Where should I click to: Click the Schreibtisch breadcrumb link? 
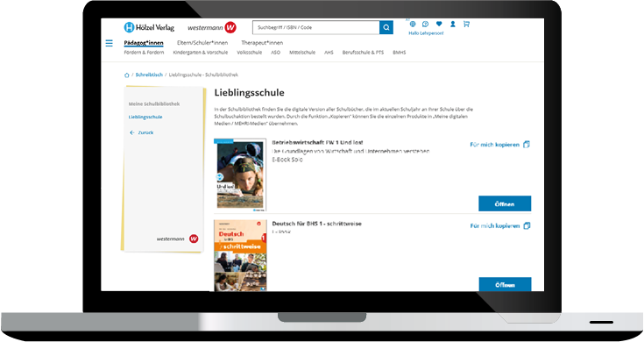pyautogui.click(x=149, y=75)
